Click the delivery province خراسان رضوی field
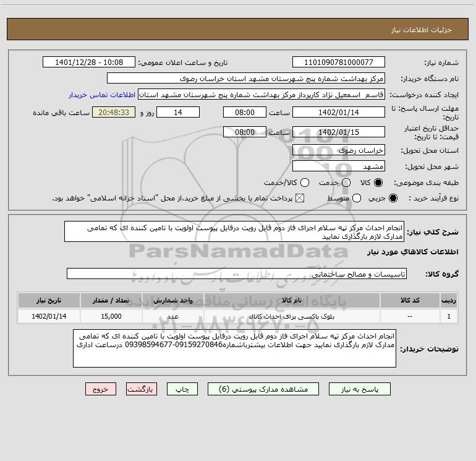Screen dimensions: 476x461 [x=339, y=150]
